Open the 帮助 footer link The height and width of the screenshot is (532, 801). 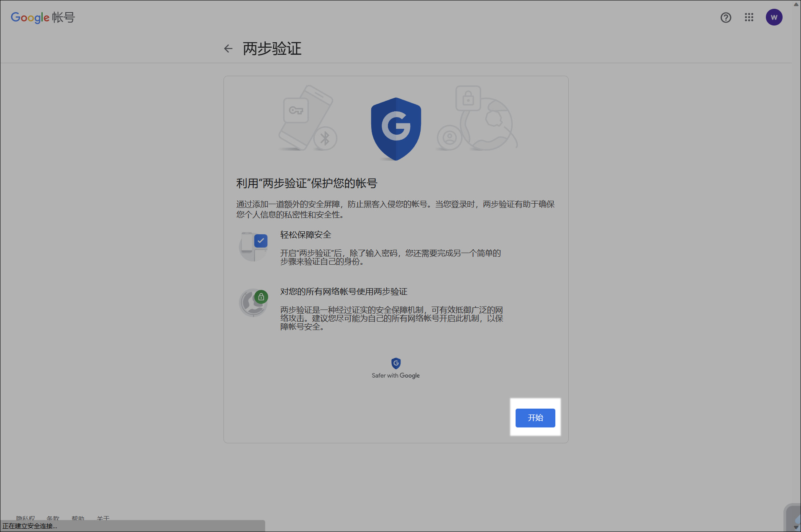coord(78,518)
